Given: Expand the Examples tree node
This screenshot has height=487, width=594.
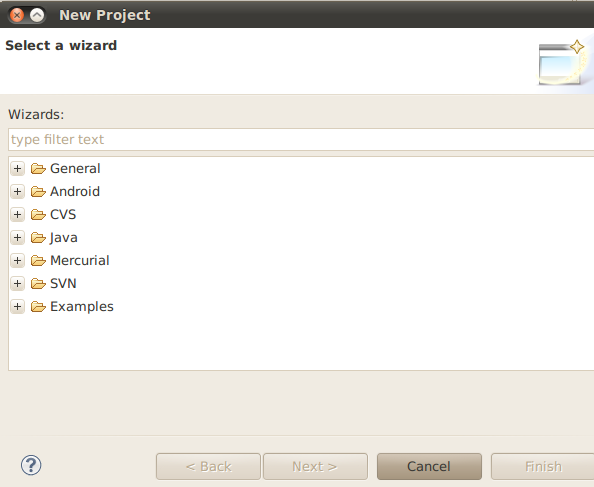Looking at the screenshot, I should pyautogui.click(x=17, y=307).
